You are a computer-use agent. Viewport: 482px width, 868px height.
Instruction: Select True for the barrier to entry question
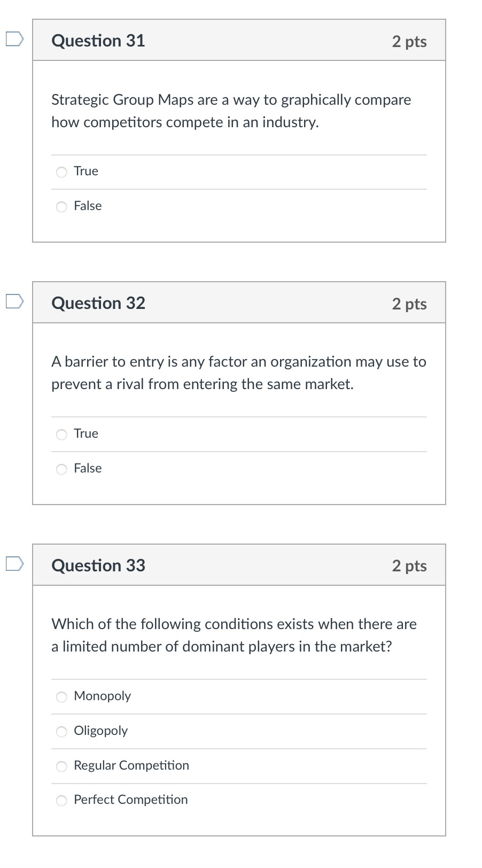click(61, 435)
